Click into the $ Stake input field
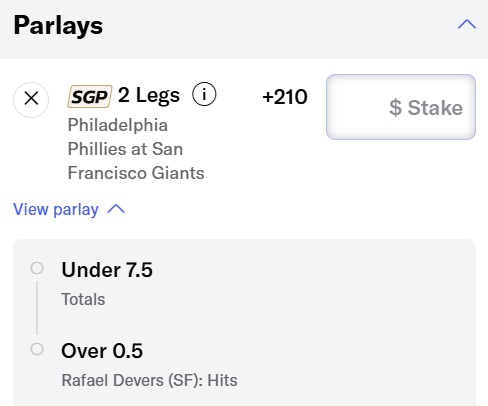 coord(401,107)
